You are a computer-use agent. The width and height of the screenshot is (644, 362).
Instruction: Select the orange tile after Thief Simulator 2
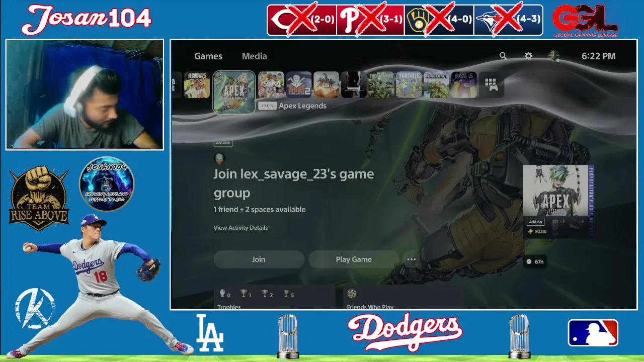click(326, 84)
